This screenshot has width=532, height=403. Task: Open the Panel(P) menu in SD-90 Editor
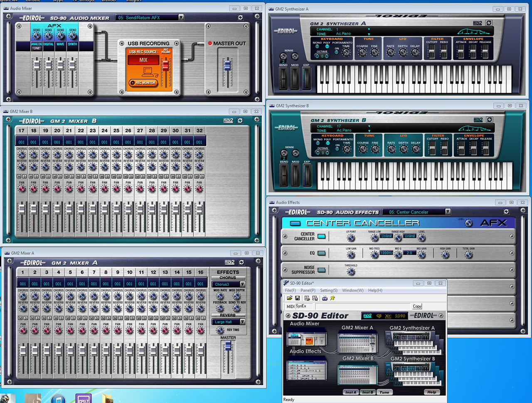[308, 290]
